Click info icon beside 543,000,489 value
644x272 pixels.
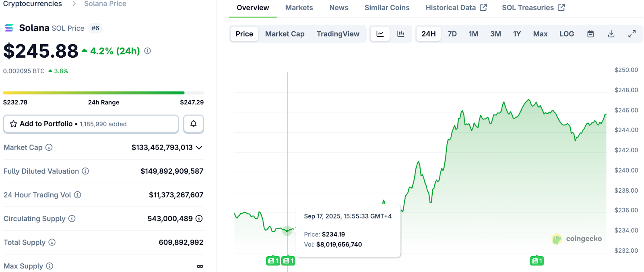(x=199, y=218)
